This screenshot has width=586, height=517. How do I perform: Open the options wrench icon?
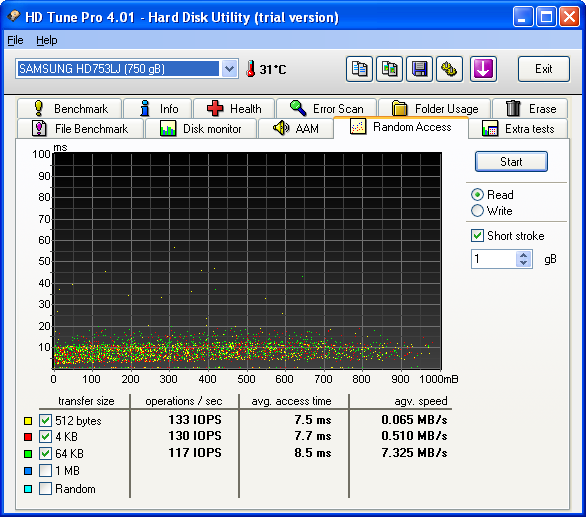[449, 69]
